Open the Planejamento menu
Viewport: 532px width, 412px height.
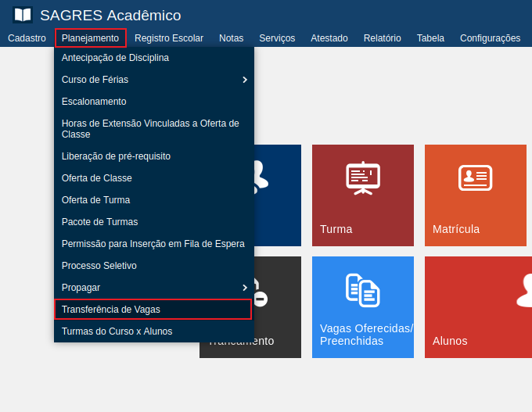pos(90,38)
